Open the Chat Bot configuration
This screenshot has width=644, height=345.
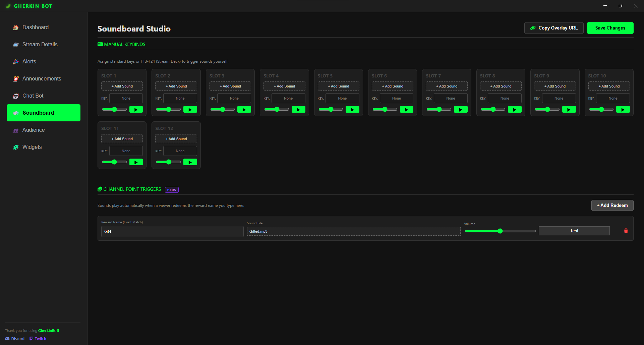(x=33, y=96)
